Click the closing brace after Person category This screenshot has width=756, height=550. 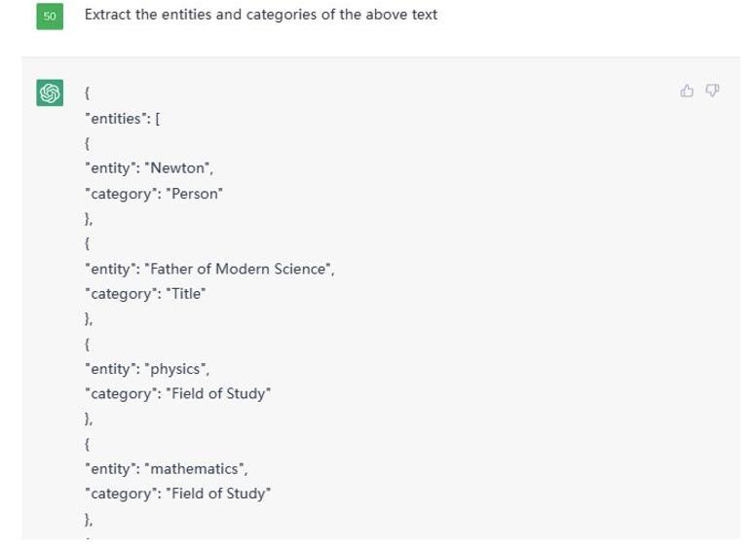tap(89, 219)
